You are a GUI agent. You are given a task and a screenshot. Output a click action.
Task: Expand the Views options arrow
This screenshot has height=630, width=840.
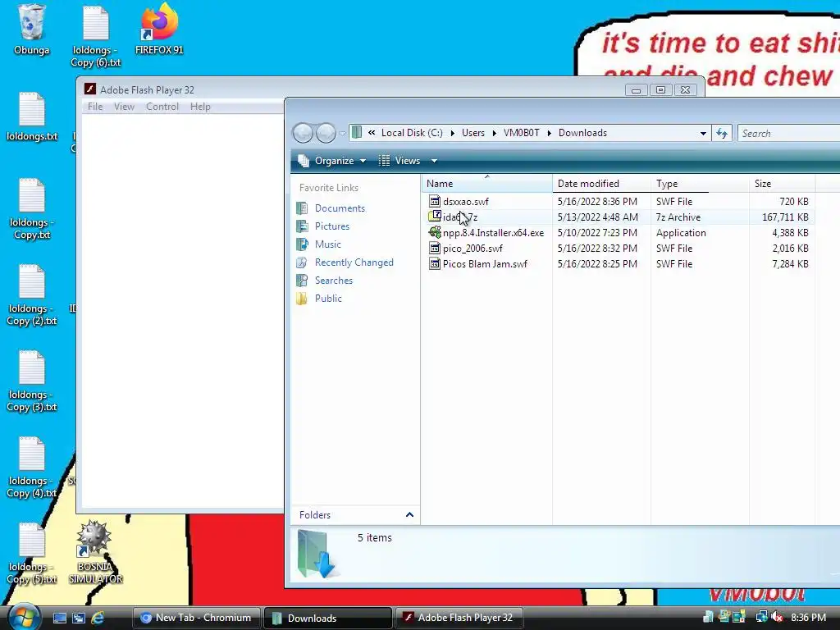(434, 161)
